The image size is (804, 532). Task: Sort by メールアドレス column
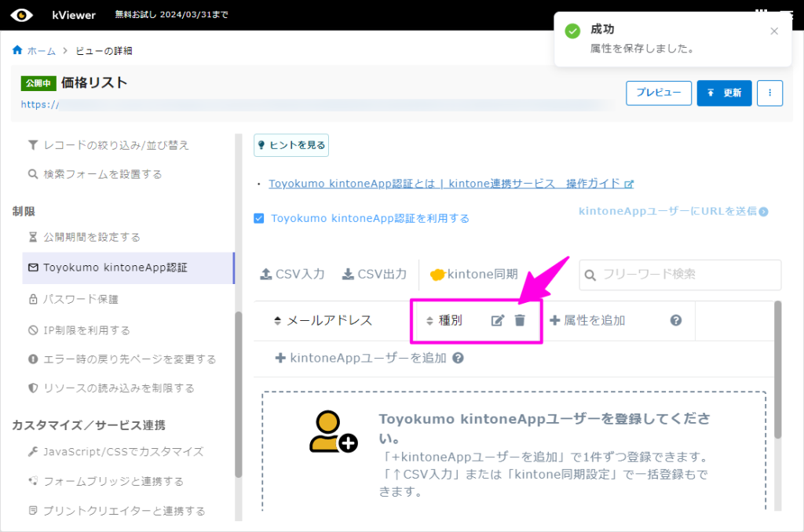click(x=323, y=321)
